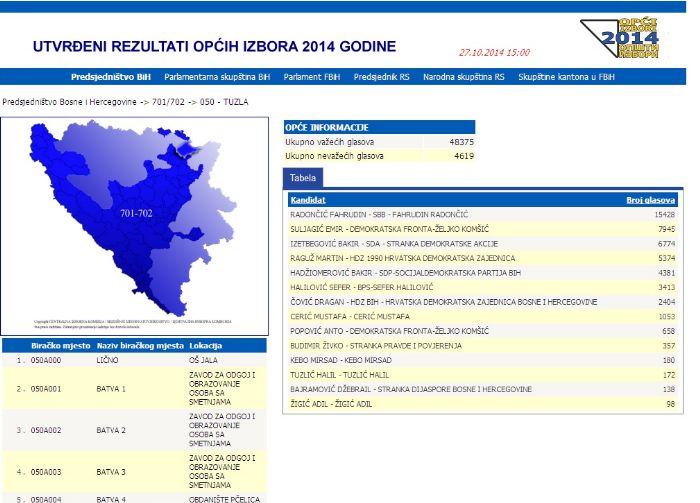
Task: Select row Cerić Mustafa
Action: [x=483, y=316]
